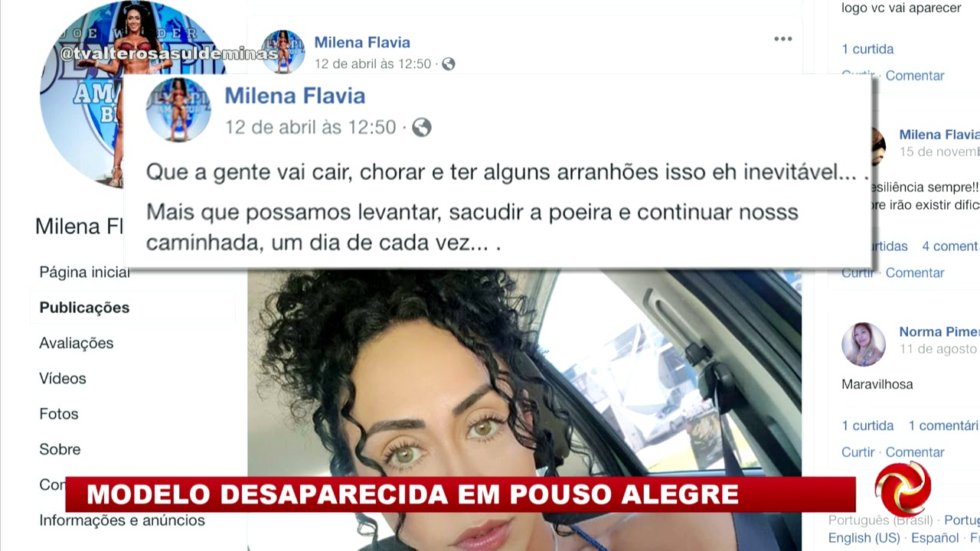Screen dimensions: 980x551
Task: Click the Milena Flavia name in overlay post
Action: coord(295,96)
